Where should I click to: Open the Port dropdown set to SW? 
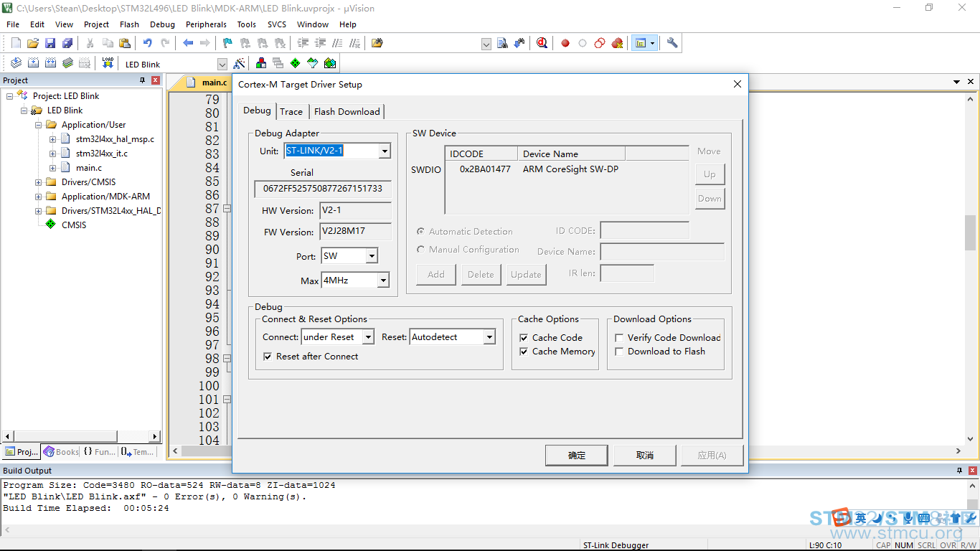372,256
